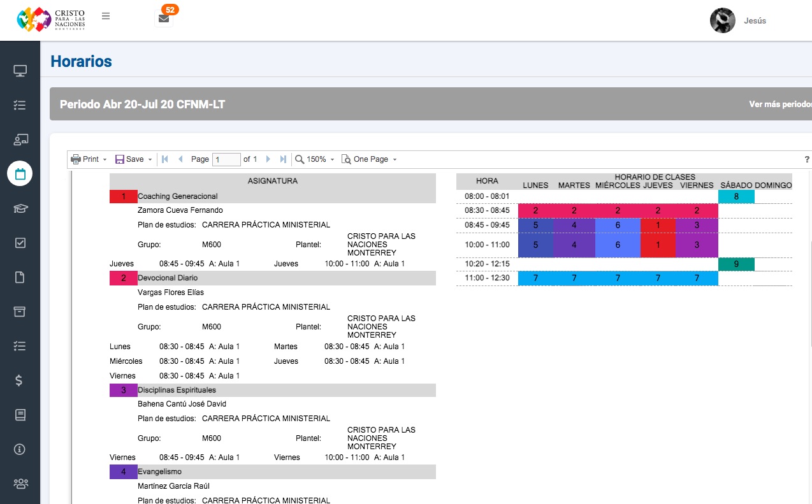Screen dimensions: 812x504
Task: Click the Ver más periodos link
Action: (x=779, y=104)
